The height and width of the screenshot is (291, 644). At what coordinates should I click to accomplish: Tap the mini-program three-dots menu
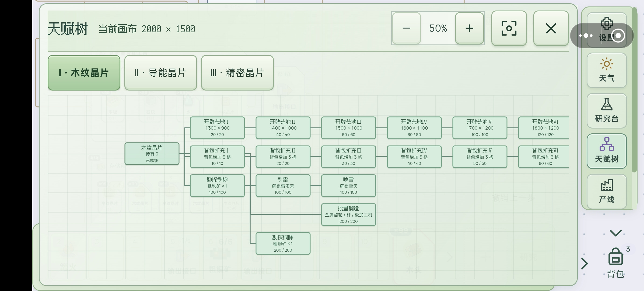coord(586,36)
